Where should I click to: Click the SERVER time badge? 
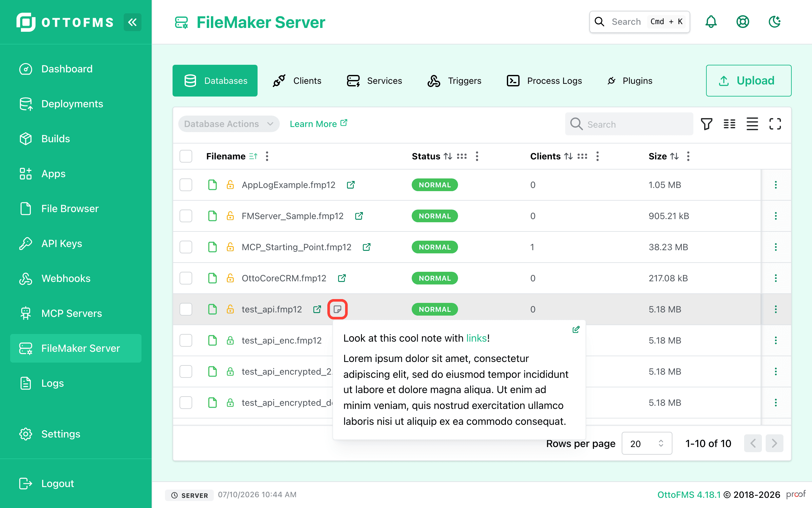190,495
